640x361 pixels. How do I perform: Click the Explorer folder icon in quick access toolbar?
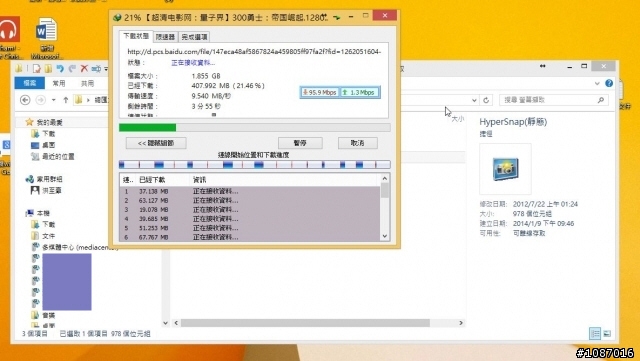pyautogui.click(x=19, y=68)
